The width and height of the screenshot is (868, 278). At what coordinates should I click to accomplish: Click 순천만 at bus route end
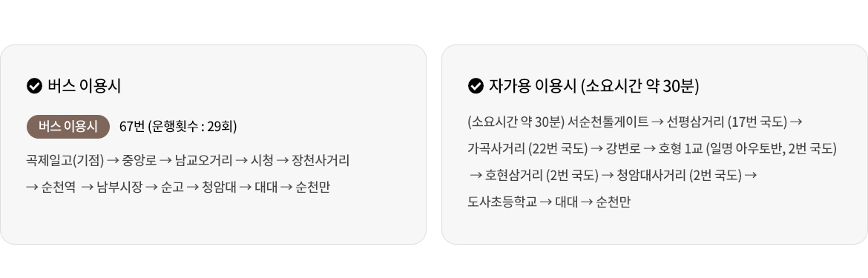[313, 188]
